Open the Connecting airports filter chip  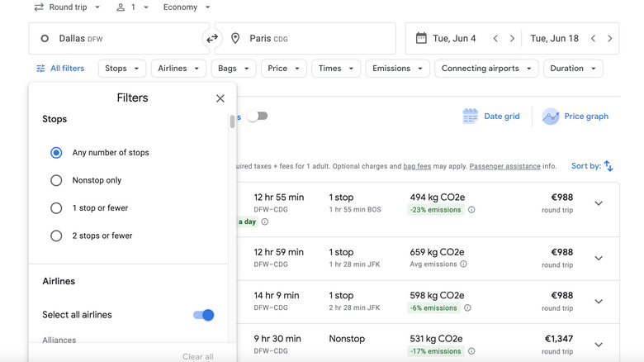(487, 69)
